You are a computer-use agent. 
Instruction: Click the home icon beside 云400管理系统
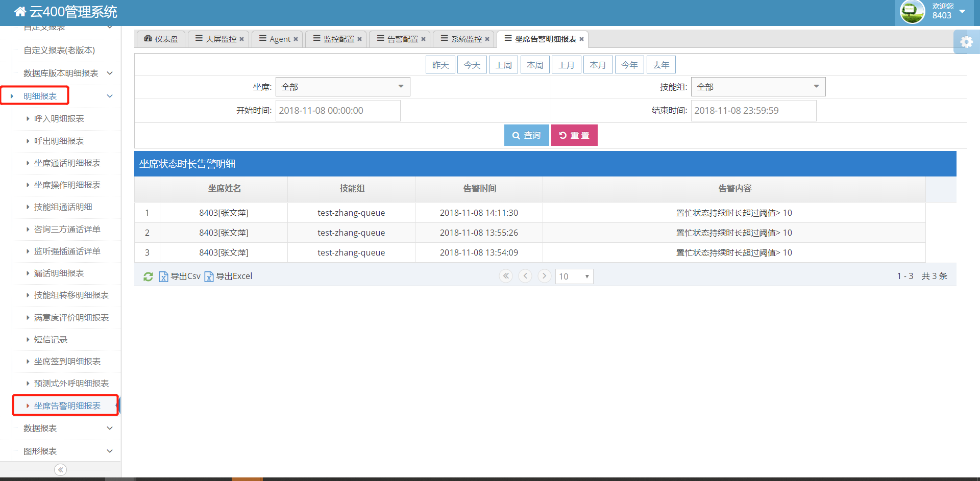pyautogui.click(x=20, y=12)
